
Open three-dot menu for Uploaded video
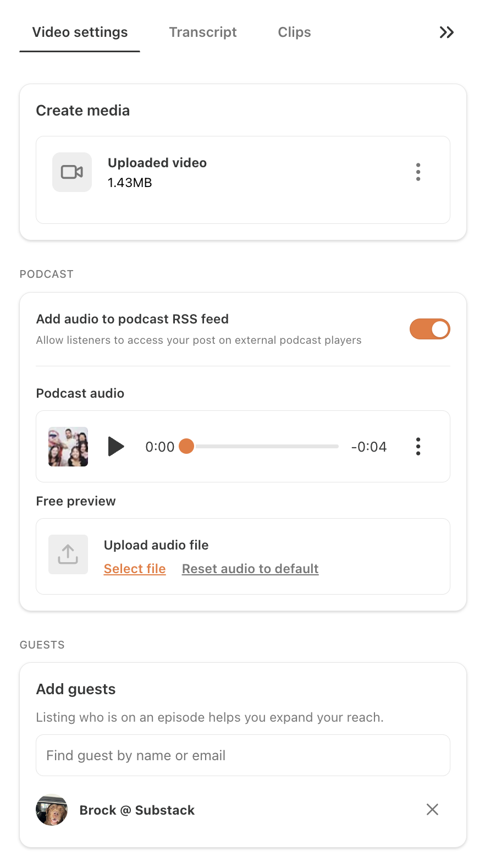(x=418, y=172)
